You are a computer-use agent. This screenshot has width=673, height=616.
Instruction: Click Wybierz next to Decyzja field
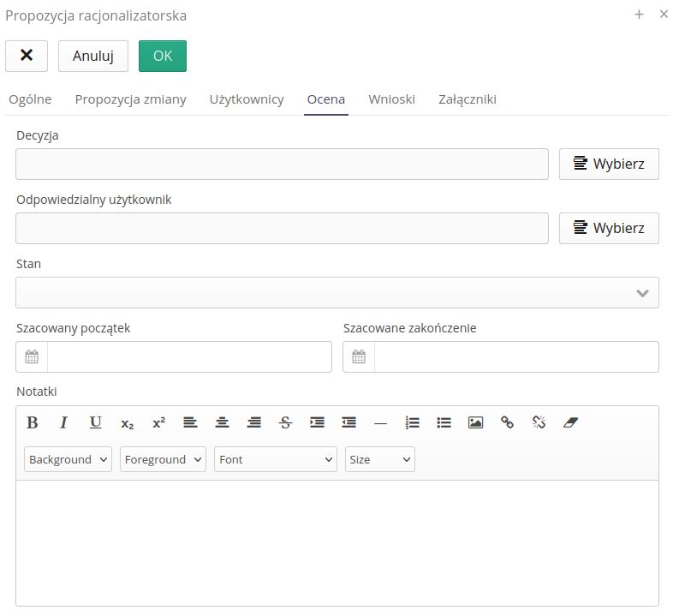click(x=609, y=164)
